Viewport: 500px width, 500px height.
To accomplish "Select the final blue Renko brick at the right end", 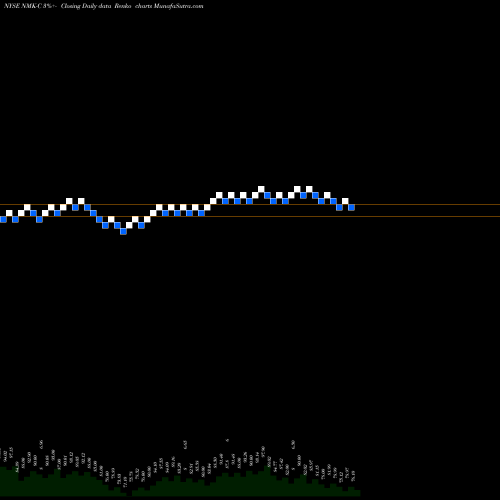I will 351,207.
